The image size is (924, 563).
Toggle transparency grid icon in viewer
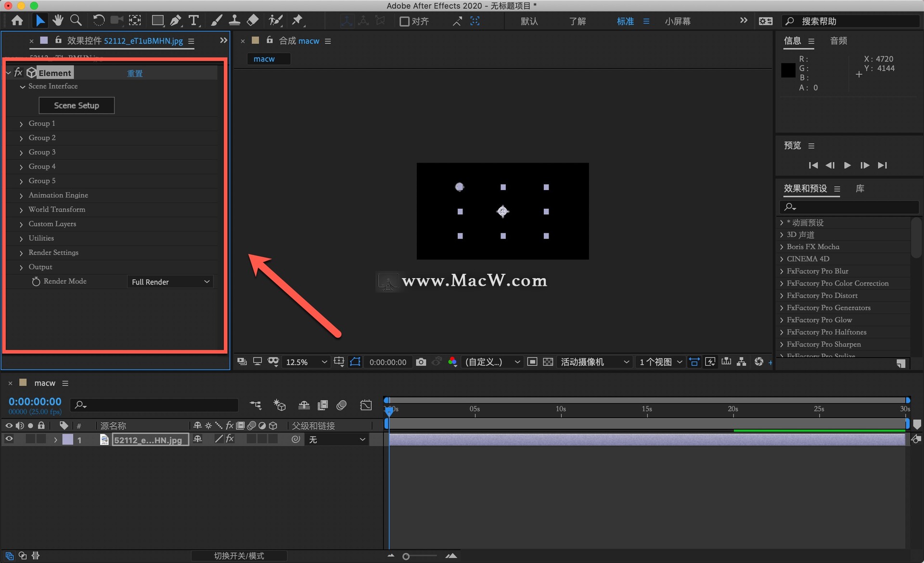point(548,362)
